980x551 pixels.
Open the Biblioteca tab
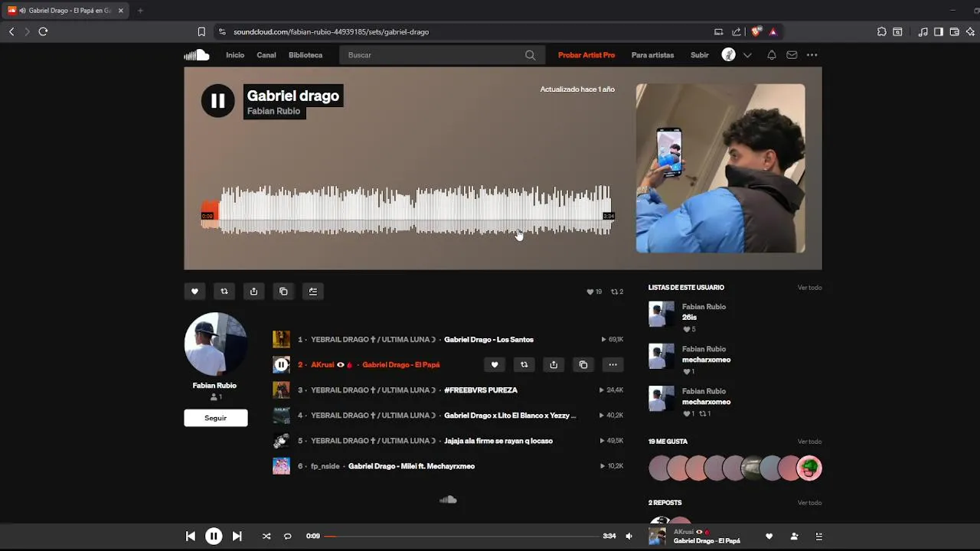click(x=305, y=55)
